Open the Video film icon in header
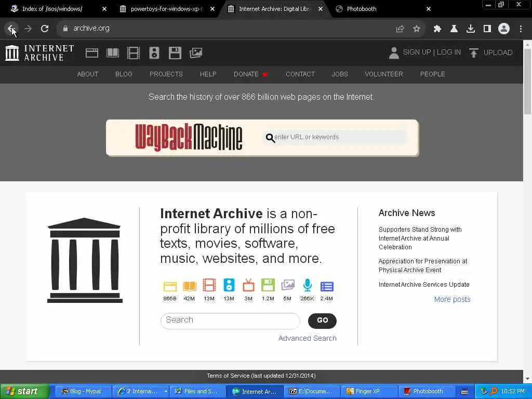The image size is (532, 399). (134, 53)
